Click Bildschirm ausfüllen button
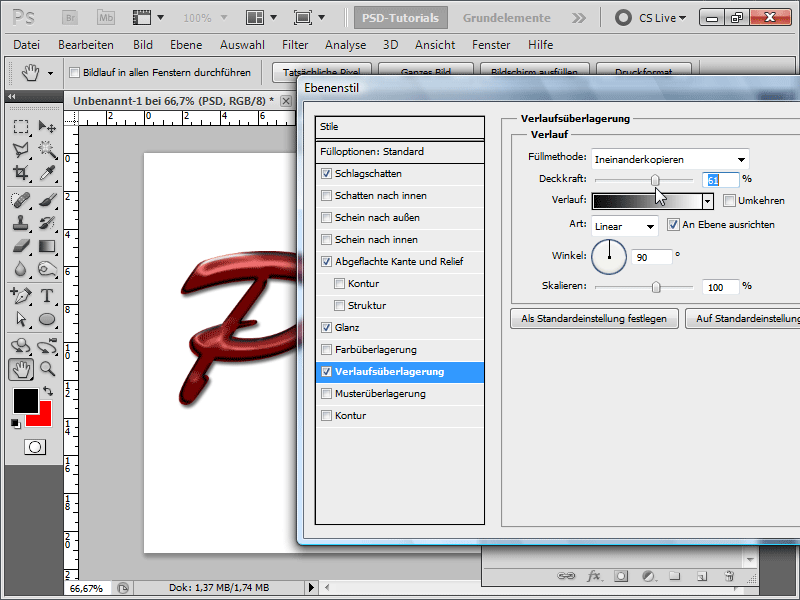Screen dimensions: 800x600 tap(534, 71)
